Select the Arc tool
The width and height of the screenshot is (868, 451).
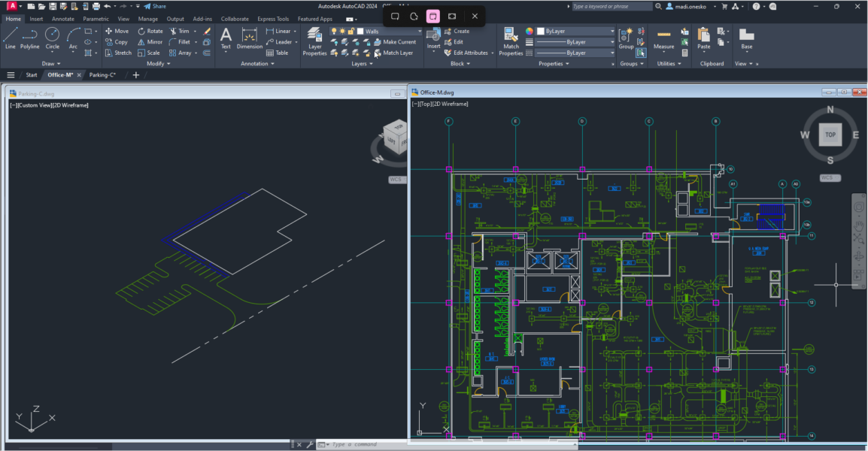pyautogui.click(x=73, y=38)
